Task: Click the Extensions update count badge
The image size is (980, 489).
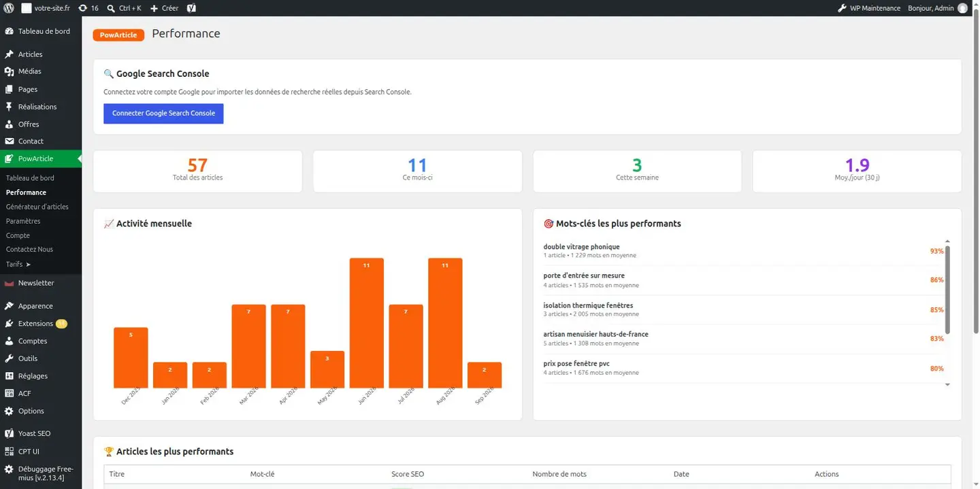Action: 61,324
